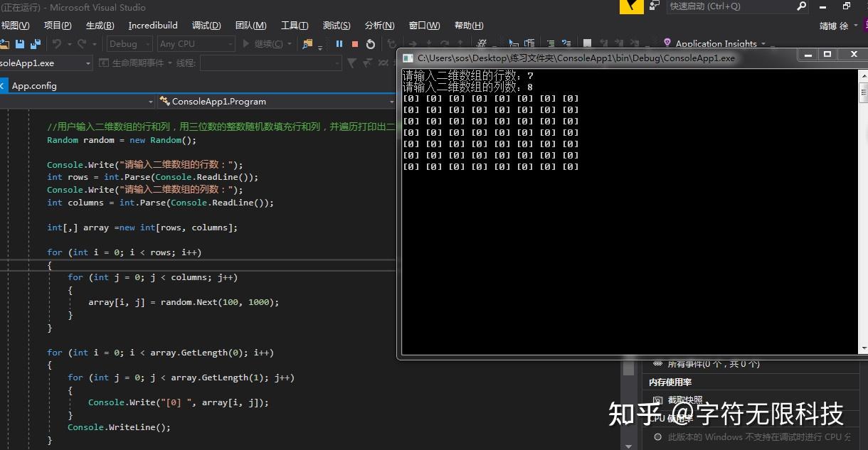Click the search magnifier in Quick Launch
This screenshot has height=450, width=868.
802,6
